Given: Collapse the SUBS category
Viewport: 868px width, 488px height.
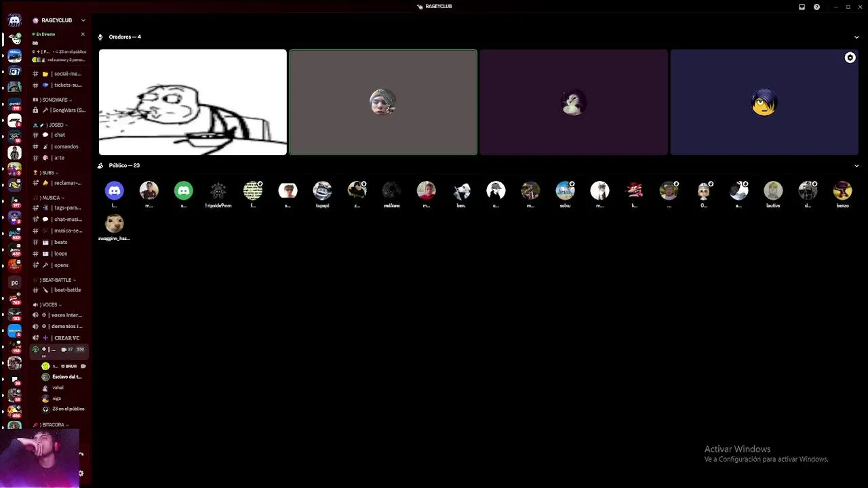Looking at the screenshot, I should [46, 173].
